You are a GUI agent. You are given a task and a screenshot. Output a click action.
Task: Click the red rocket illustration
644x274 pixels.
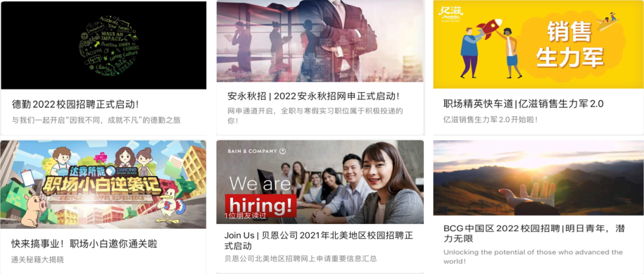489,29
